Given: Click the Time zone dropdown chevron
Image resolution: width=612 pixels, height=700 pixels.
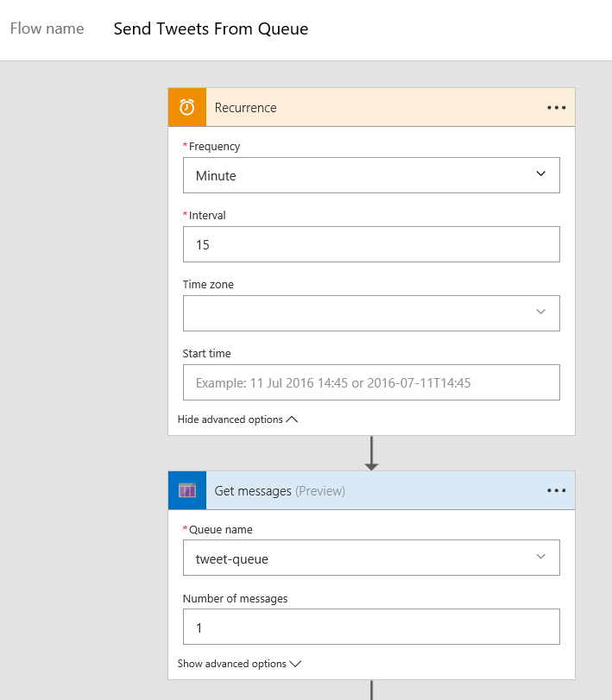Looking at the screenshot, I should click(x=542, y=312).
